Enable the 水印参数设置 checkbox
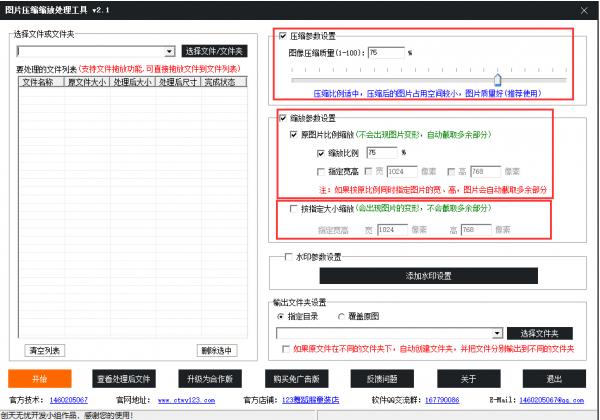This screenshot has height=420, width=600. click(x=289, y=257)
